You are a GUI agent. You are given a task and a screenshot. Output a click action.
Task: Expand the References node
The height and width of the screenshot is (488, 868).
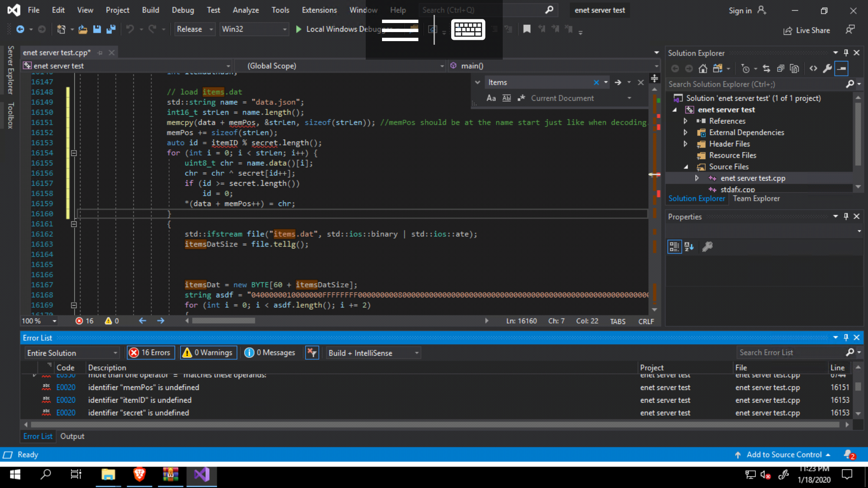pyautogui.click(x=685, y=121)
